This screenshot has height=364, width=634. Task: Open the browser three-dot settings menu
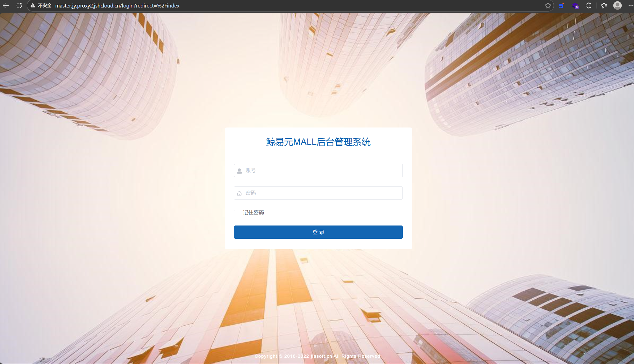point(630,5)
